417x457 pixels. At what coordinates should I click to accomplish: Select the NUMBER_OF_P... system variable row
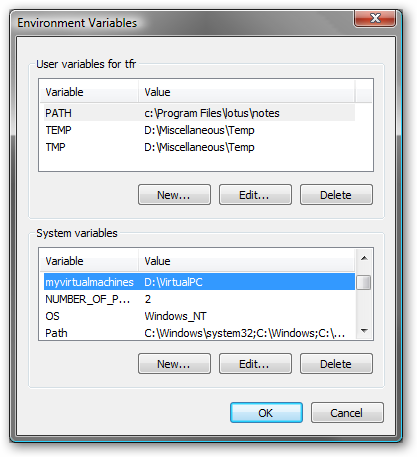coord(199,299)
